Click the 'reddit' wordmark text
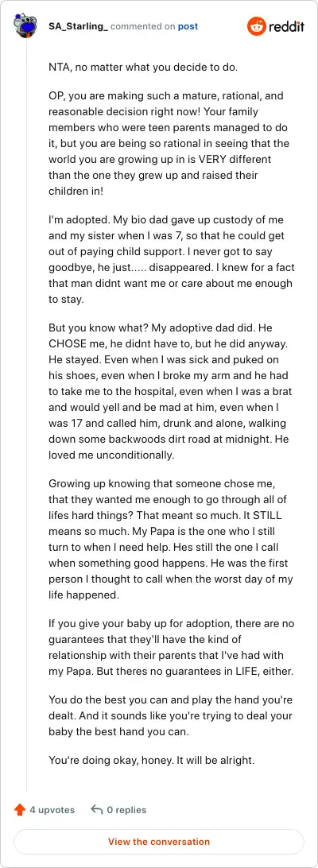The width and height of the screenshot is (318, 868). point(286,26)
